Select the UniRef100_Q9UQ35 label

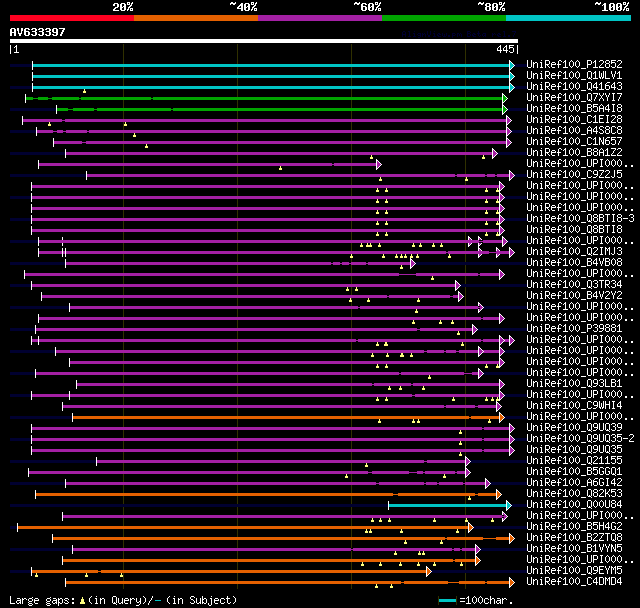(x=574, y=450)
